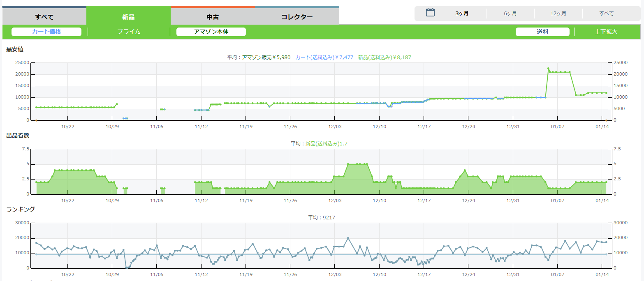Image resolution: width=644 pixels, height=281 pixels.
Task: Toggle the アマゾン本体 filter
Action: pyautogui.click(x=211, y=32)
